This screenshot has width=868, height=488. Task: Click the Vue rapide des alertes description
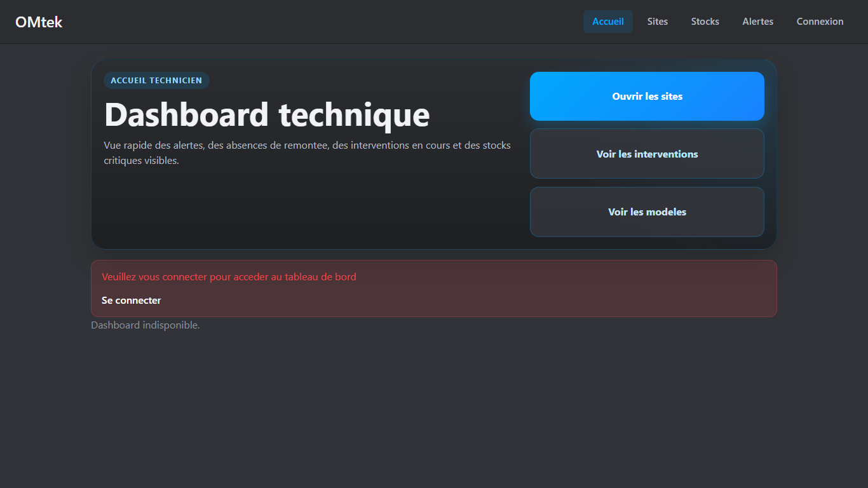click(x=307, y=152)
